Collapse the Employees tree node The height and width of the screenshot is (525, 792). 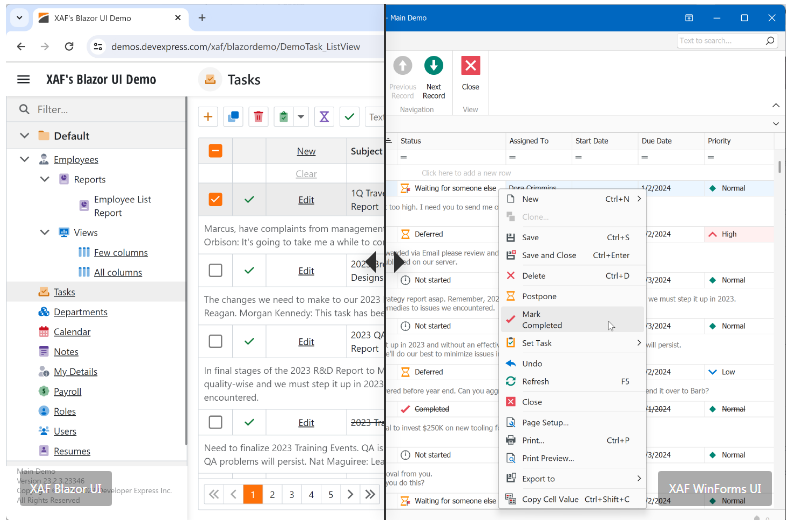click(24, 159)
